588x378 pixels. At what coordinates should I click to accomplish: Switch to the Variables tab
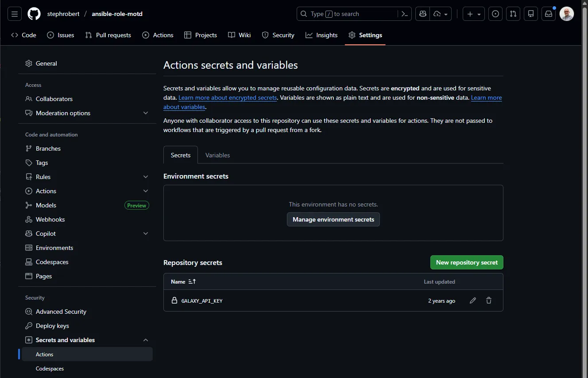pos(217,155)
